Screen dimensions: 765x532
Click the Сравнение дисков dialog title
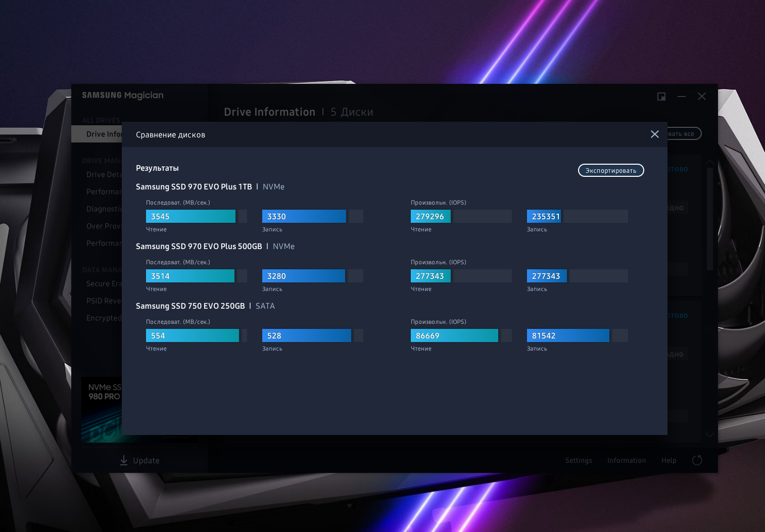tap(170, 134)
